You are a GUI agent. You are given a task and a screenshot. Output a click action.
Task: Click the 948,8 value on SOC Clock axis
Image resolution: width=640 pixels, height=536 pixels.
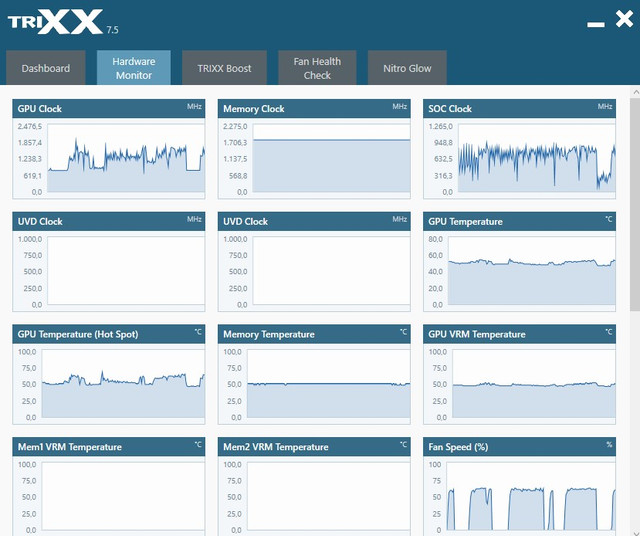pos(443,142)
